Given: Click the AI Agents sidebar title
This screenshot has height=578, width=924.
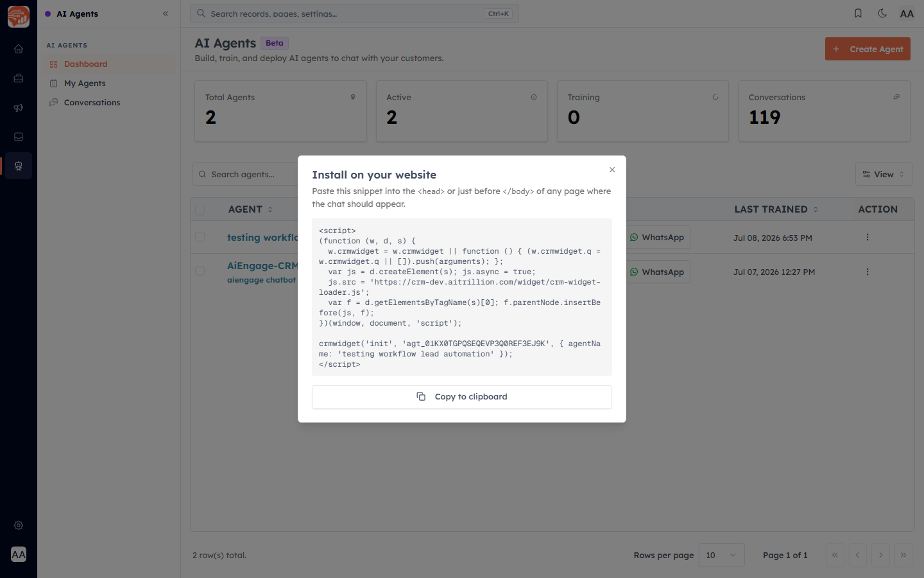Looking at the screenshot, I should [78, 13].
